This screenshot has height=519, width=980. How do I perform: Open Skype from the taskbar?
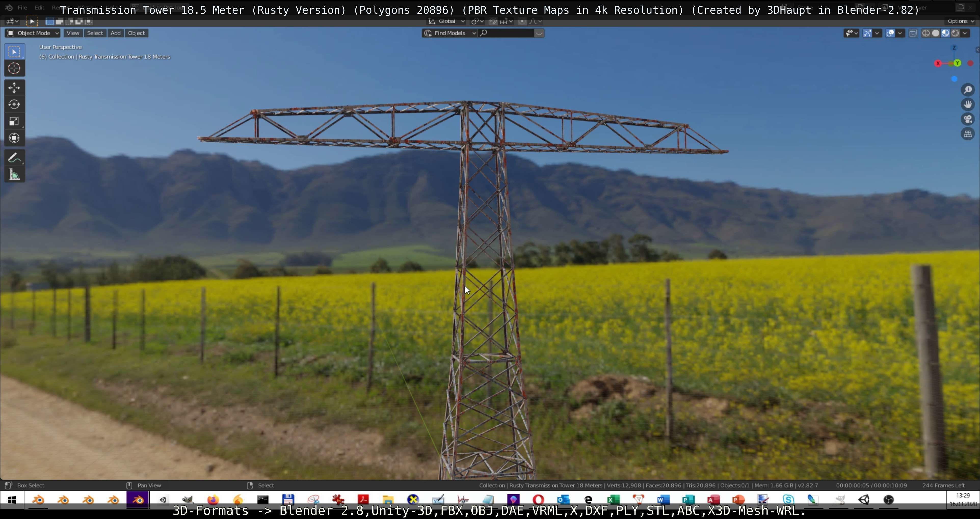[x=788, y=500]
